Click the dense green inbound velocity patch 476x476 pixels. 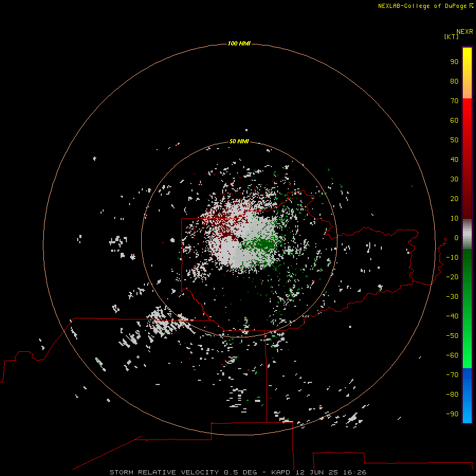tap(263, 244)
